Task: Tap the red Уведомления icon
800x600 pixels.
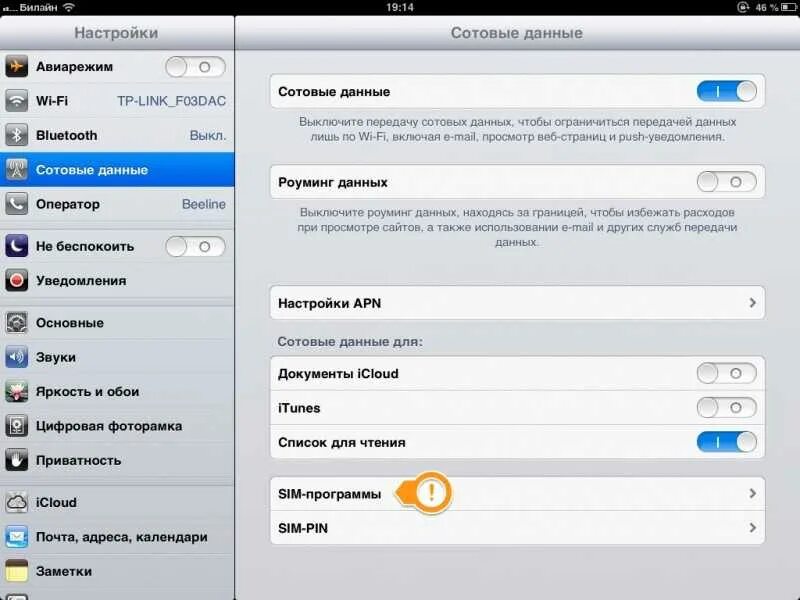Action: (16, 281)
